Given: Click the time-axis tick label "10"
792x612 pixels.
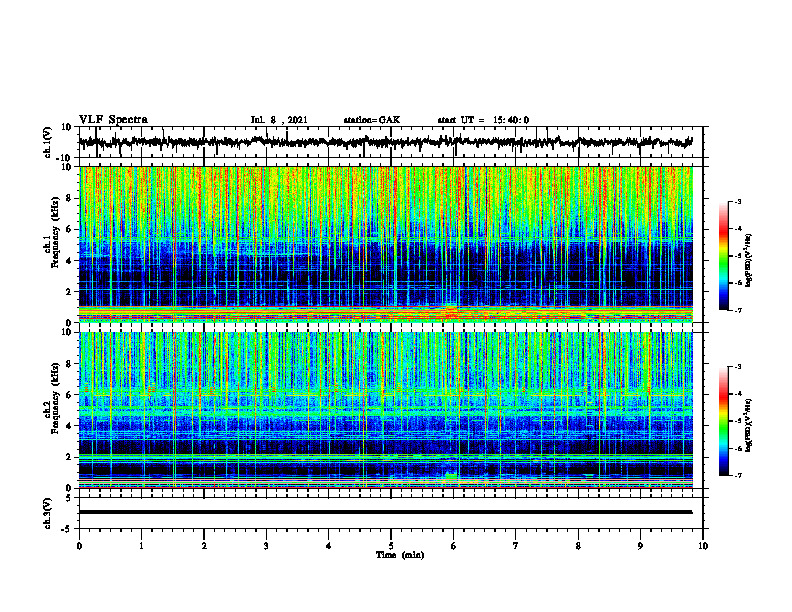Looking at the screenshot, I should (703, 546).
